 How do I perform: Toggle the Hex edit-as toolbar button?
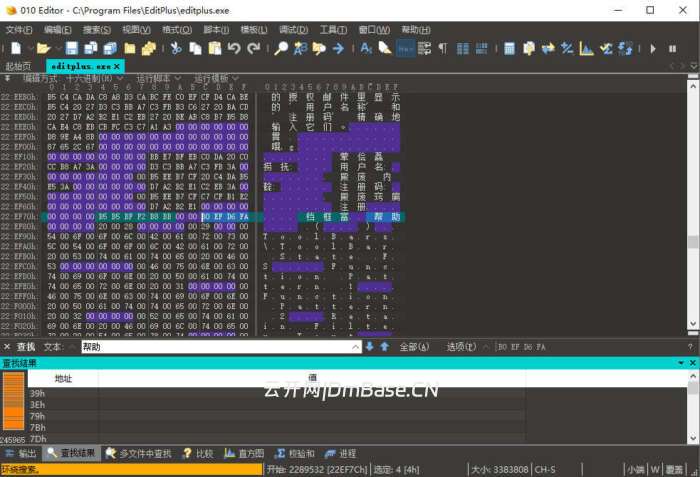(x=405, y=48)
